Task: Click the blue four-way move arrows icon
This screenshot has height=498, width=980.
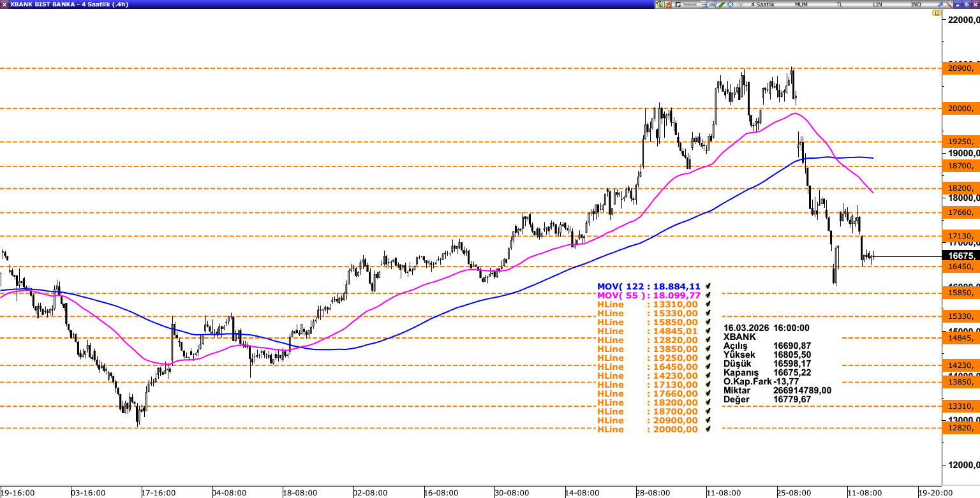Action: click(730, 4)
